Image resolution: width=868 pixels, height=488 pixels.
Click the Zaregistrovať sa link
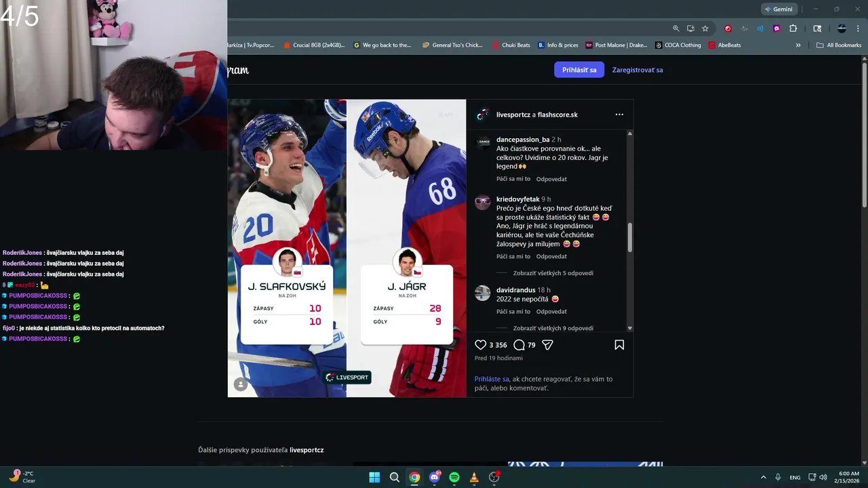click(x=637, y=70)
